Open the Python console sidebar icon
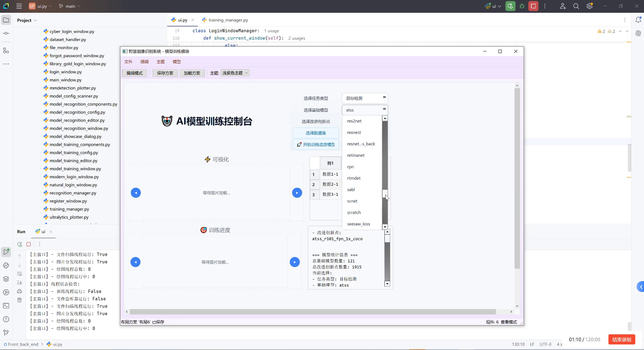 (x=6, y=265)
